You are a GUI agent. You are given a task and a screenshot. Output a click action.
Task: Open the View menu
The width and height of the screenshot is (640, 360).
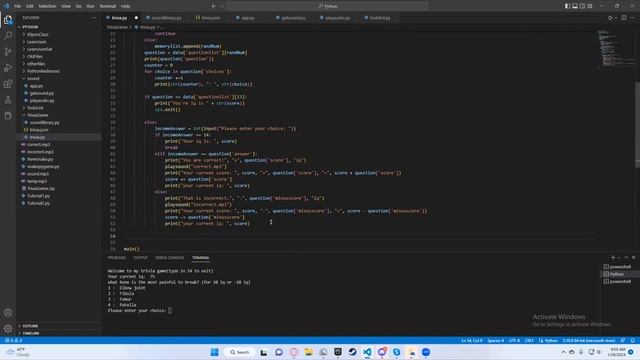tap(66, 6)
